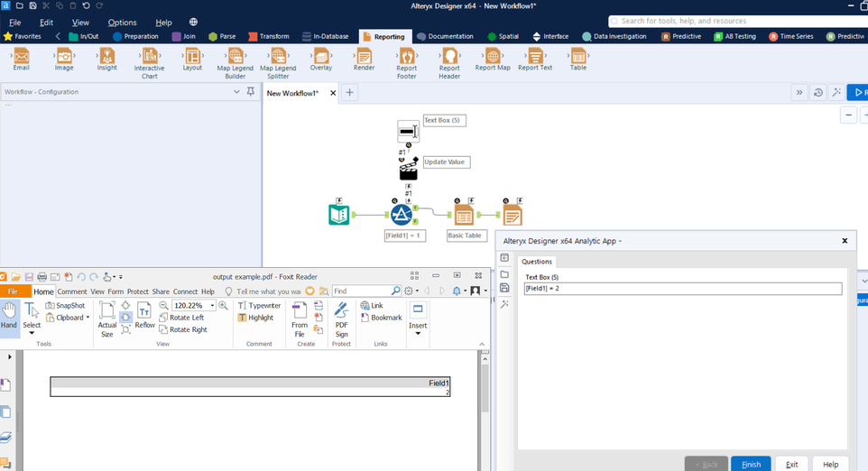Click Rotate Left in Foxit Reader
868x471 pixels.
181,318
